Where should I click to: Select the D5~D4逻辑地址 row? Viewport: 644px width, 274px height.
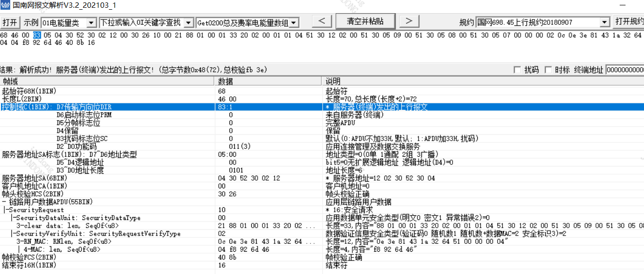[322, 162]
